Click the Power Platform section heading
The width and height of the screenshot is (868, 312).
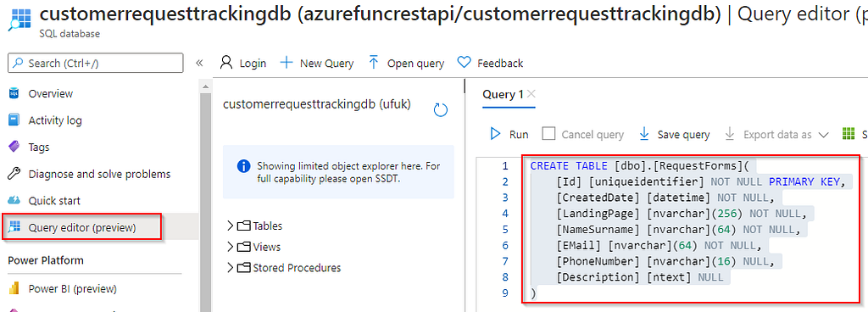[x=46, y=260]
